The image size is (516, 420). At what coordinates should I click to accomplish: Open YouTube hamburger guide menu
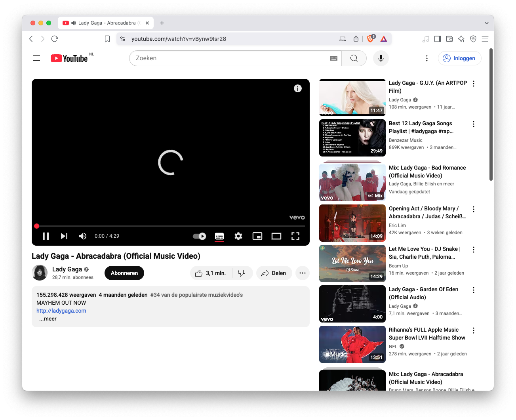click(x=36, y=58)
